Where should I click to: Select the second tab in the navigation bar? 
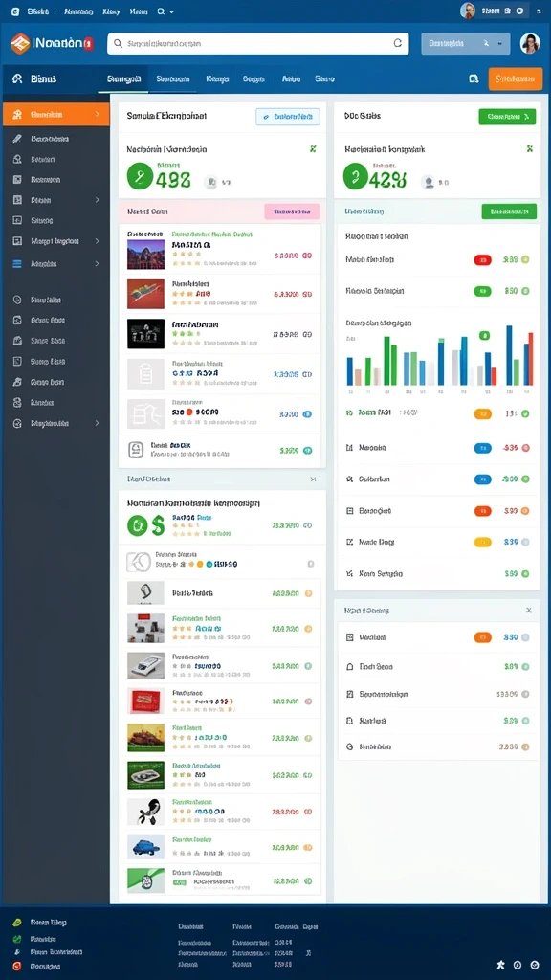[x=173, y=78]
